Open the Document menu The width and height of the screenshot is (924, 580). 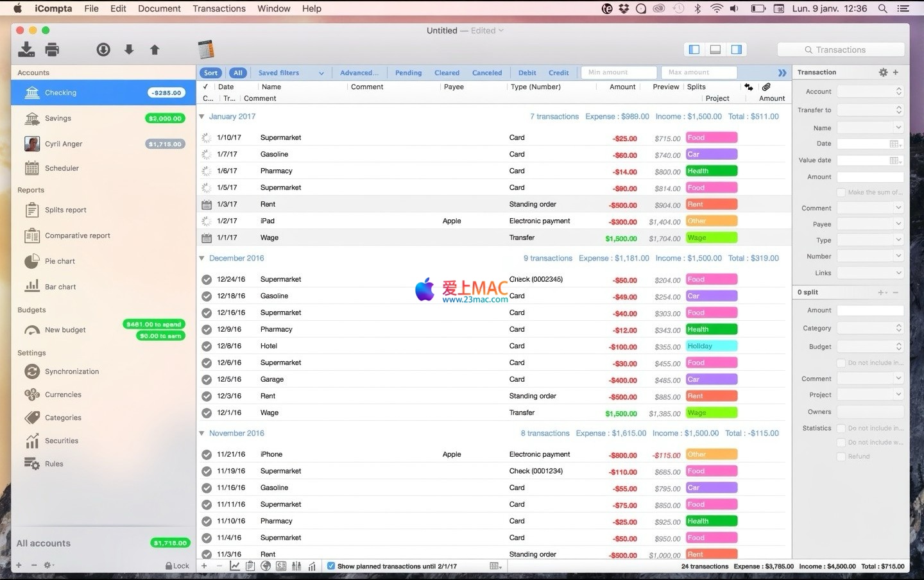(159, 8)
